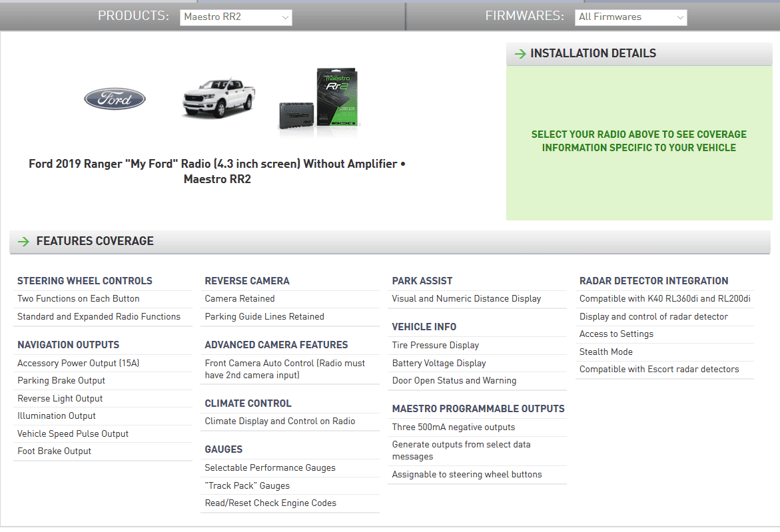The image size is (780, 532).
Task: Click Reverse Light Output
Action: pyautogui.click(x=60, y=399)
